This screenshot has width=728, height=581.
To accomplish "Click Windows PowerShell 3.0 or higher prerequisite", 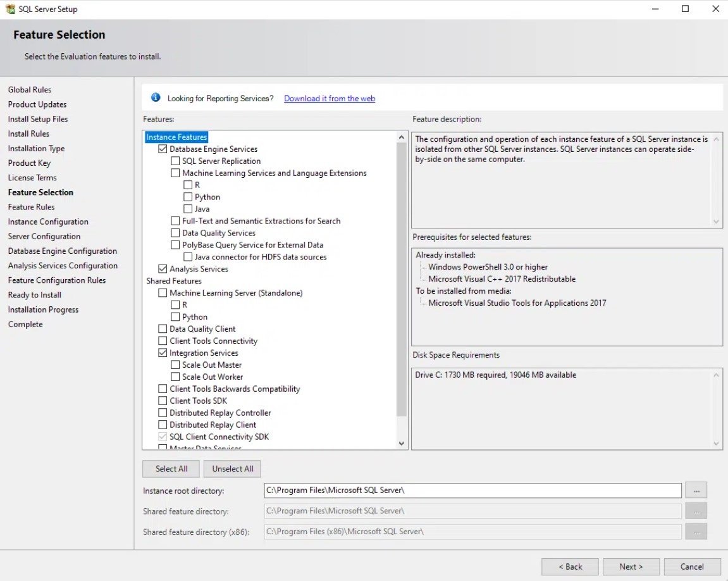I will (488, 267).
